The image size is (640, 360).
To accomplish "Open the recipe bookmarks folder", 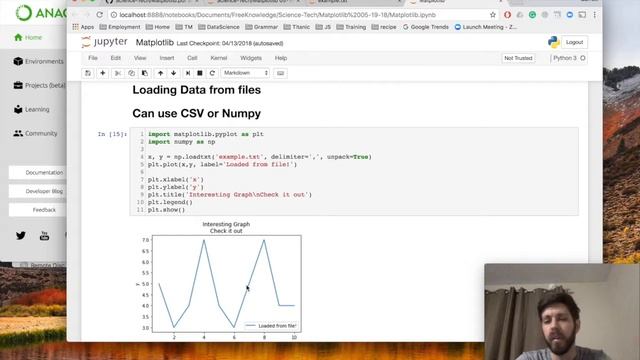I will coord(384,27).
